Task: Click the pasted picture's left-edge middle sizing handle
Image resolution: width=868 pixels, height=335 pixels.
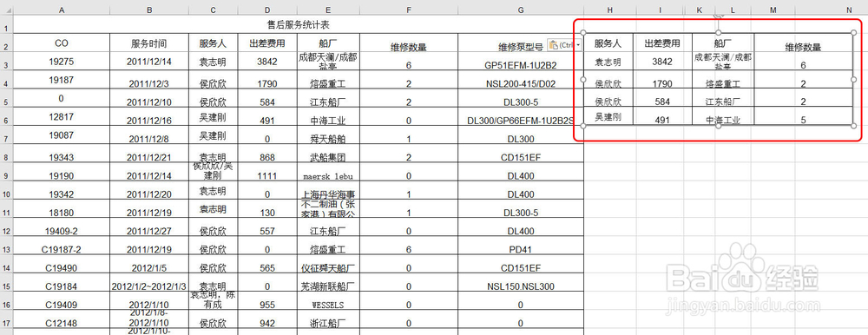Action: (583, 80)
